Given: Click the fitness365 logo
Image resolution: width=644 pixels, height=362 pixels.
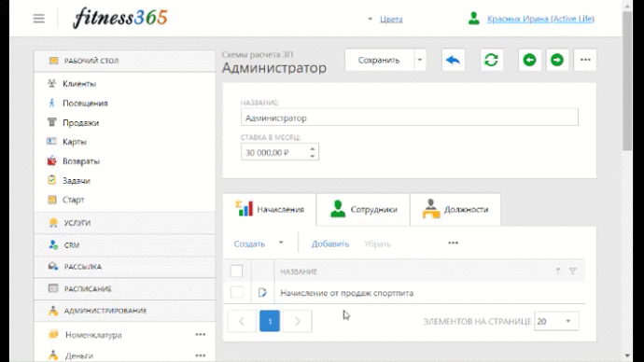Looking at the screenshot, I should pyautogui.click(x=119, y=18).
